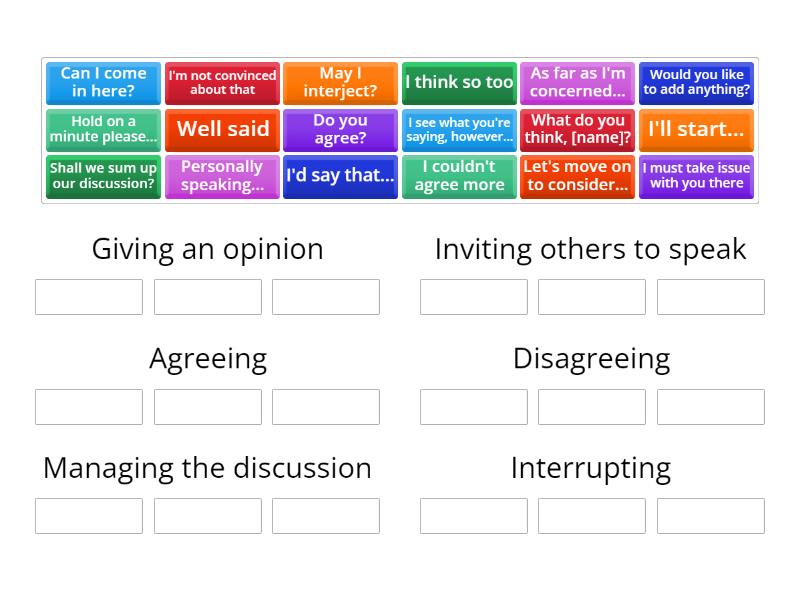The image size is (800, 600).
Task: Click the "As far as I'm concerned..." tile
Action: coord(577,83)
